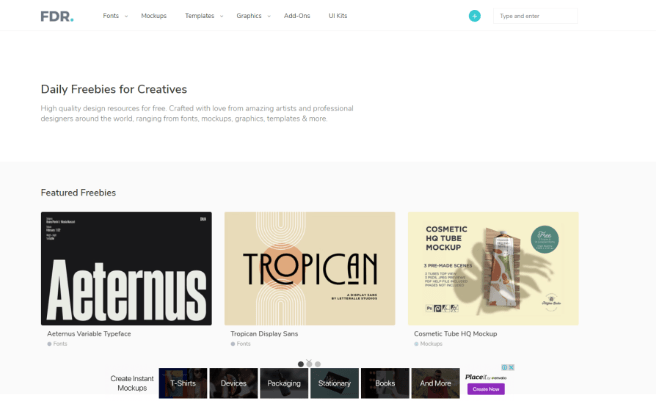Select the second carousel dot

click(309, 364)
